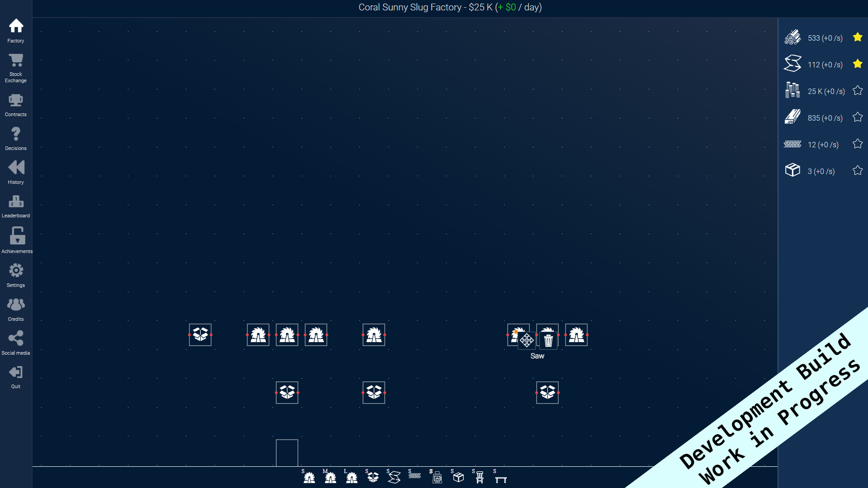The width and height of the screenshot is (868, 488).
Task: Open the Stock Exchange page
Action: click(x=16, y=68)
